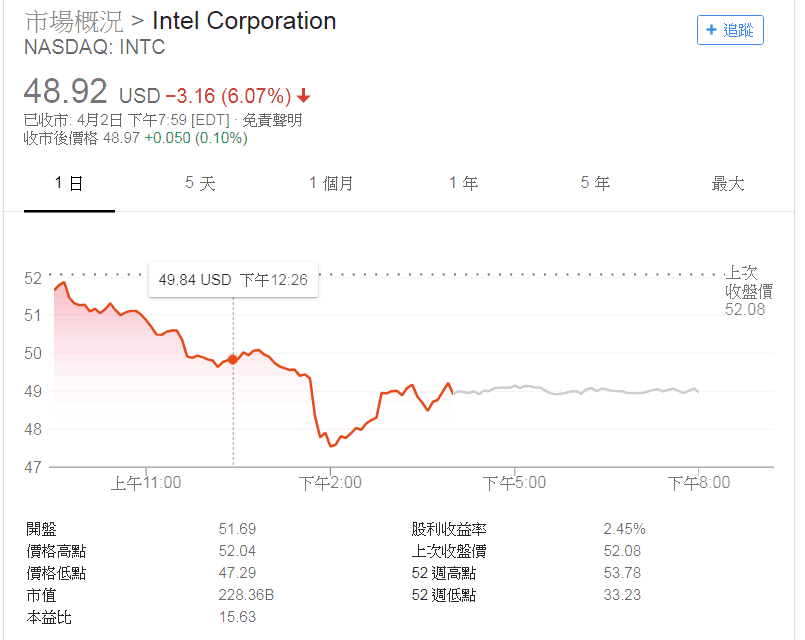This screenshot has height=640, width=805.
Task: Open the 免責聲明 disclaimer link
Action: [272, 120]
